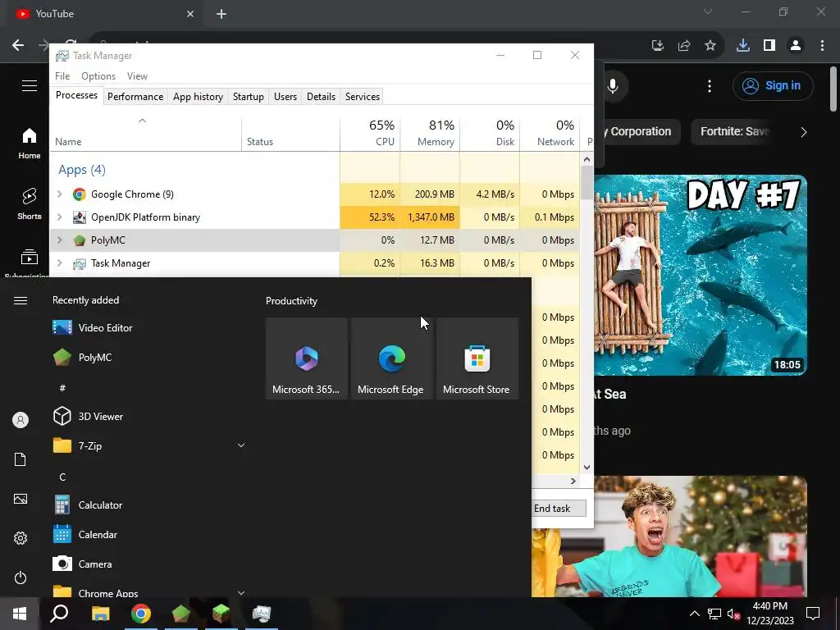The image size is (840, 630).
Task: Click YouTube voice search microphone
Action: coord(613,85)
